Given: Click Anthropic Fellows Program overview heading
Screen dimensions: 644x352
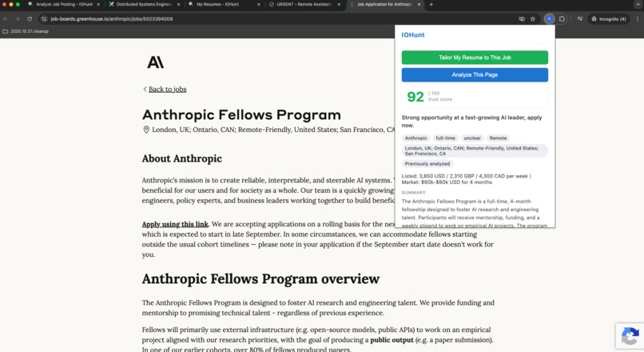Looking at the screenshot, I should click(x=260, y=279).
